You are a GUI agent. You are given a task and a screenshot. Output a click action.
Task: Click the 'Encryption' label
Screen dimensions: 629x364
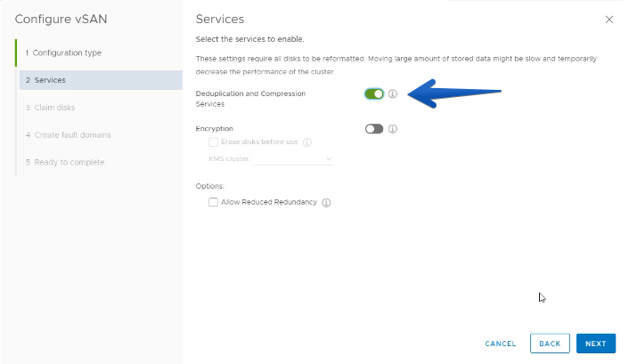(x=214, y=129)
